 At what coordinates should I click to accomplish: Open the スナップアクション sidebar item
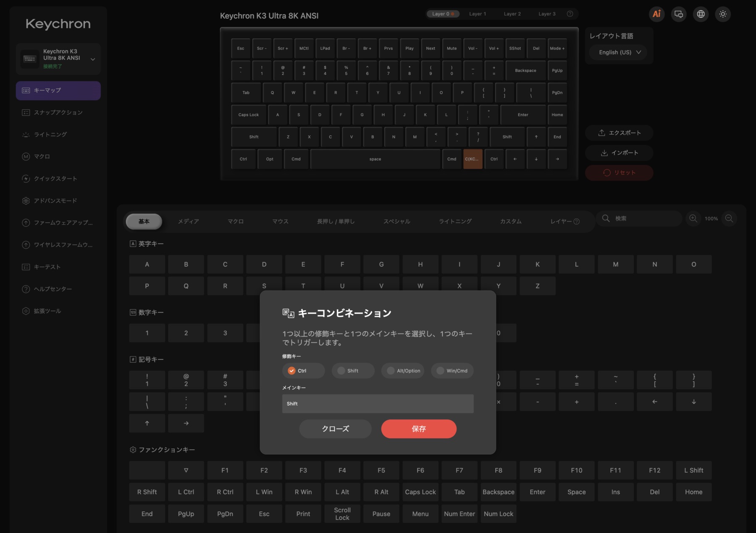(x=58, y=112)
